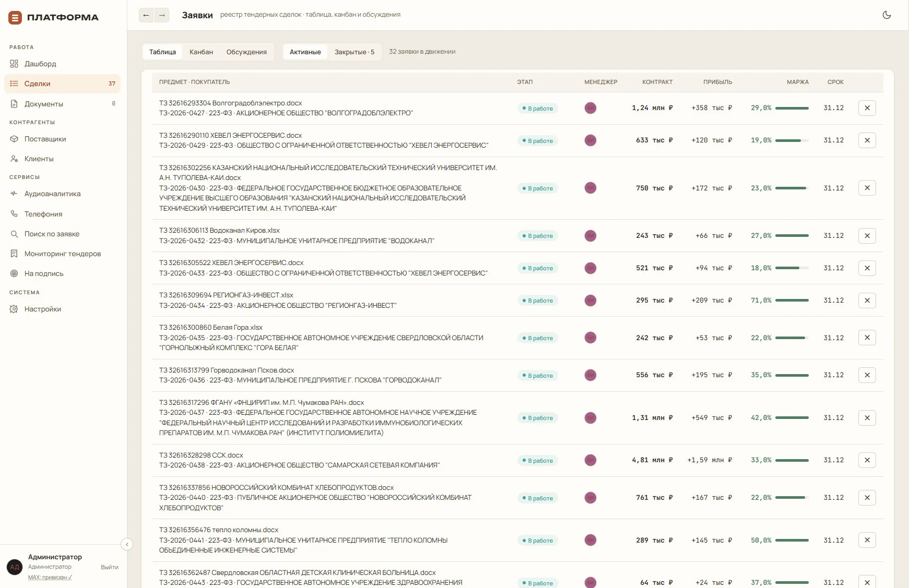
Task: Click the back arrow button
Action: [x=146, y=15]
